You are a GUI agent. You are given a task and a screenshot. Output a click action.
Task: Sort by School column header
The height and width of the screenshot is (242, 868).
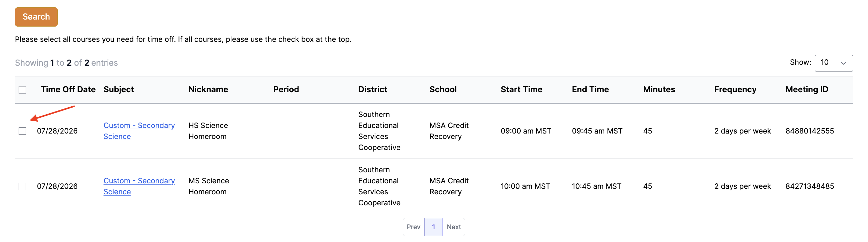443,90
